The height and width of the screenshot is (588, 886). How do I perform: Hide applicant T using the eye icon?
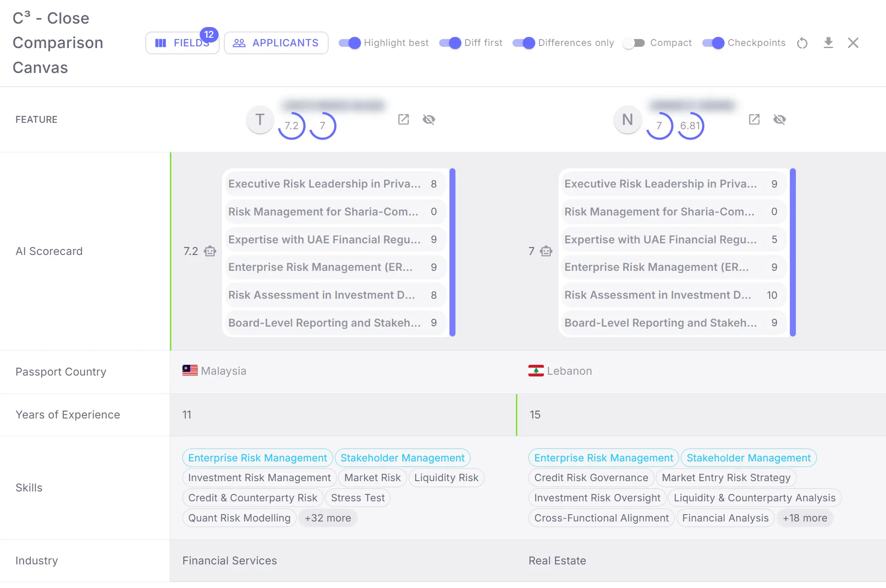[x=429, y=120]
